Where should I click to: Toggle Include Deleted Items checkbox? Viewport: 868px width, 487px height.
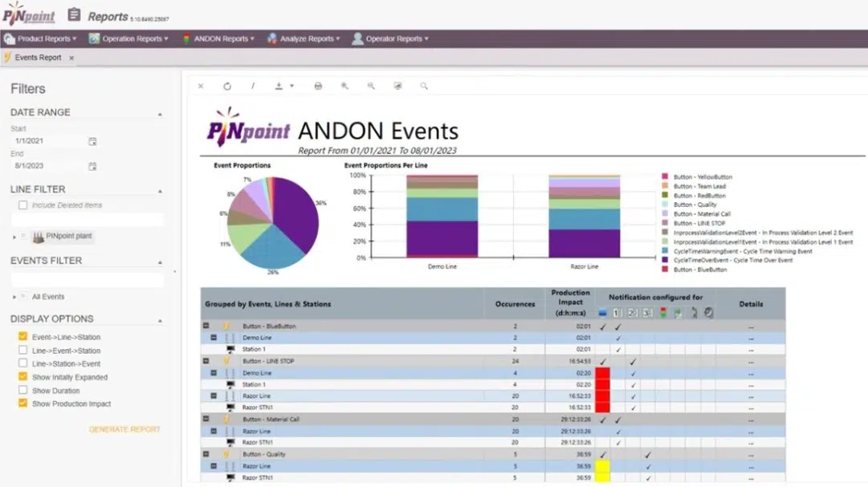click(22, 205)
